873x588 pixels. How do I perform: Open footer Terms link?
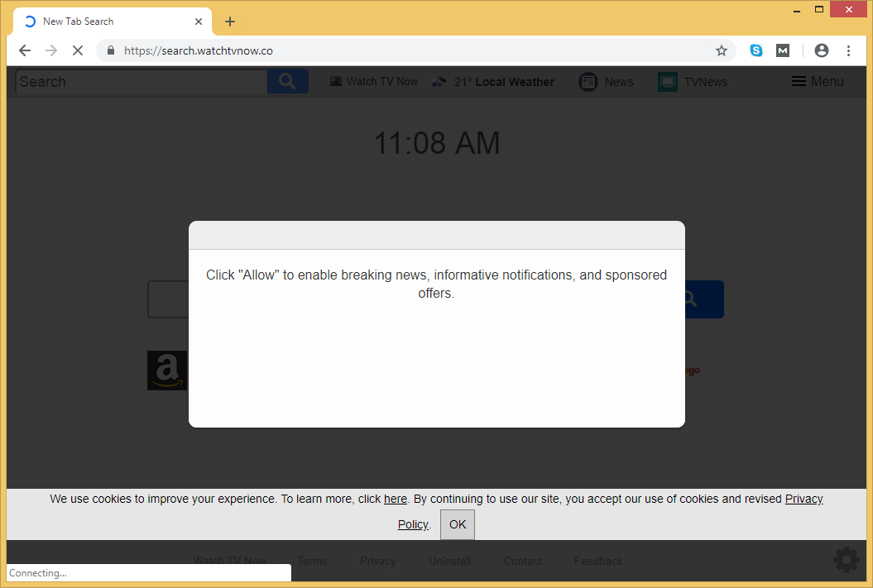[312, 561]
